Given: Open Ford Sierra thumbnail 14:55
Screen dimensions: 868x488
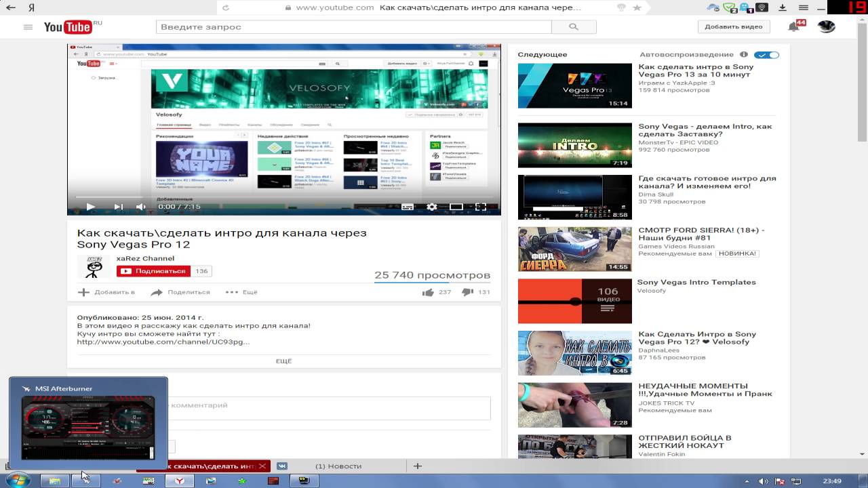Looking at the screenshot, I should click(x=574, y=249).
